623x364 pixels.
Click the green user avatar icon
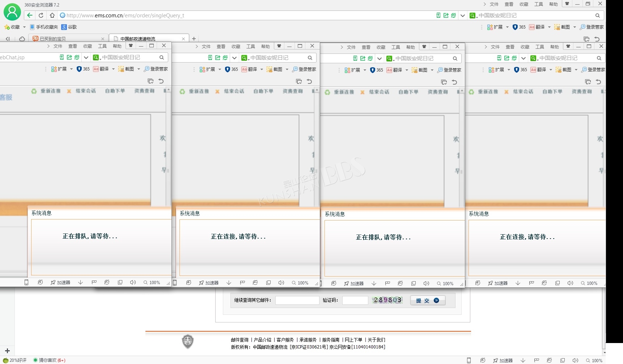pos(12,12)
